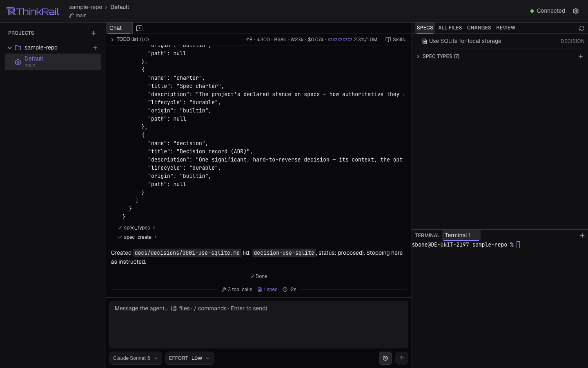The width and height of the screenshot is (588, 368).
Task: Refresh the specs panel
Action: (582, 28)
